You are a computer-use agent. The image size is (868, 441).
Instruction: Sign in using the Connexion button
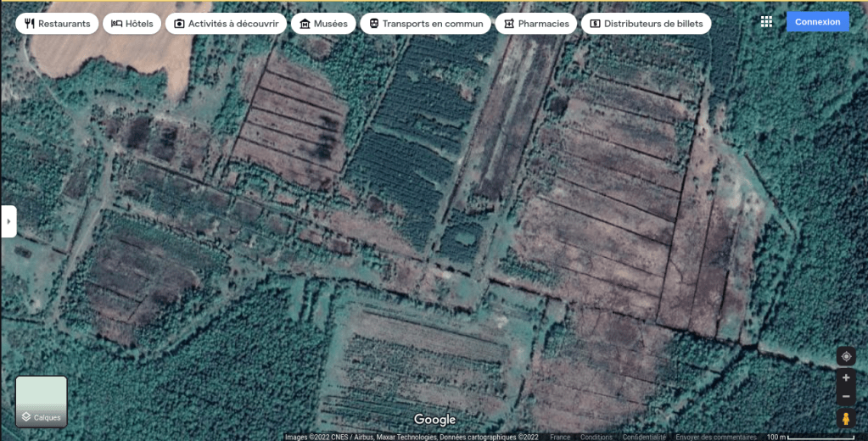[817, 22]
